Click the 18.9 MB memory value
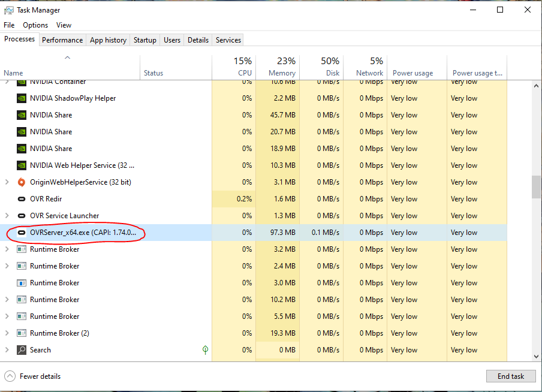The width and height of the screenshot is (542, 392). coord(283,149)
